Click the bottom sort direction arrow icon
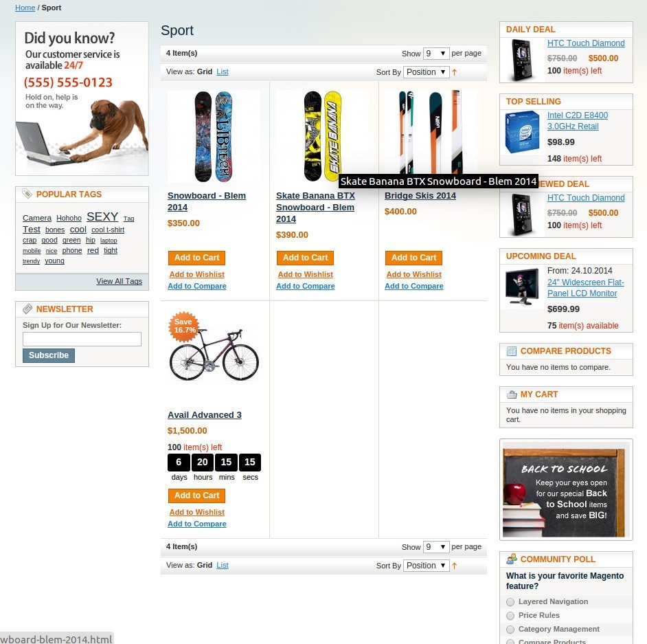Viewport: 647px width, 644px height. pyautogui.click(x=454, y=566)
